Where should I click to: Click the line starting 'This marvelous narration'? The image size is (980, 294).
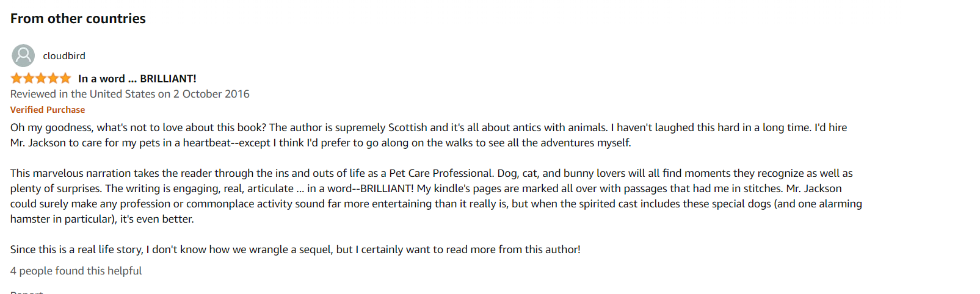point(431,173)
